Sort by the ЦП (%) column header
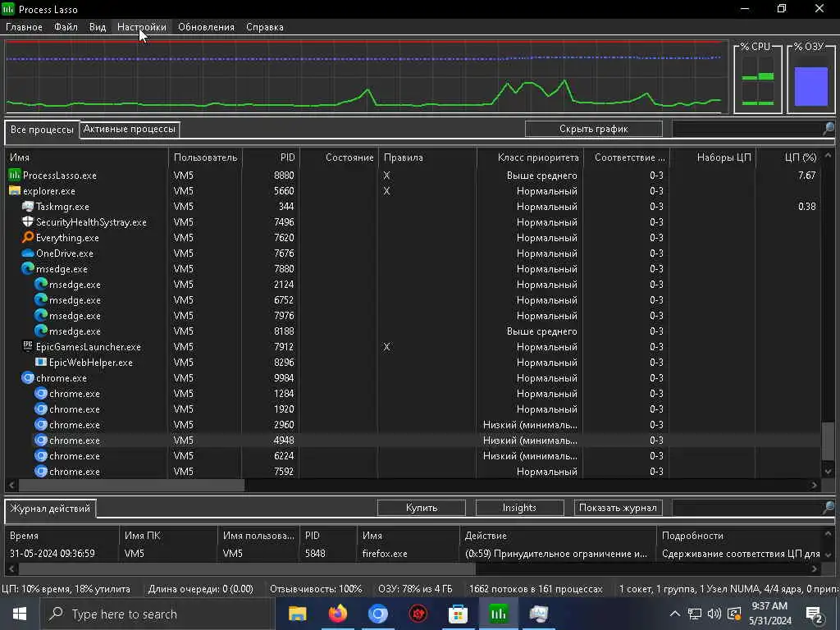 pyautogui.click(x=788, y=157)
